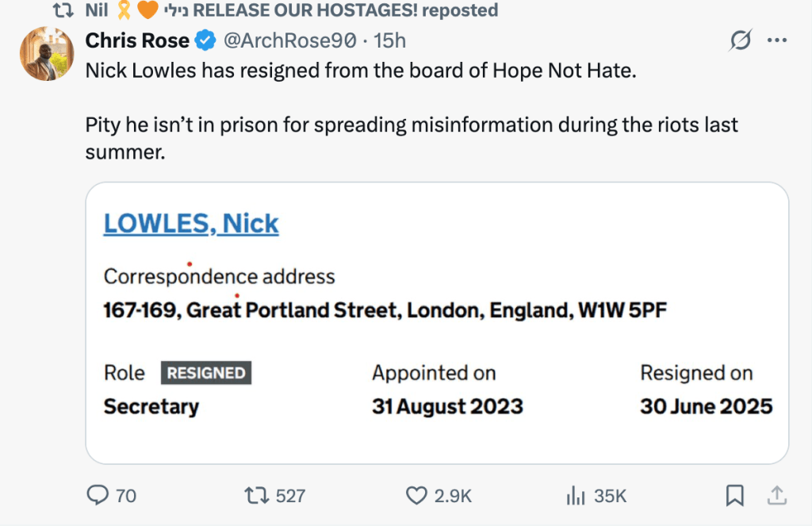The width and height of the screenshot is (812, 526).
Task: Open the LOWLES, Nick link in image
Action: click(x=191, y=224)
